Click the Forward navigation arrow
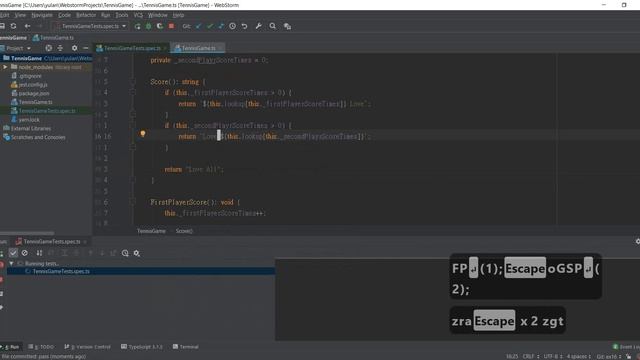The image size is (640, 360). (x=40, y=26)
